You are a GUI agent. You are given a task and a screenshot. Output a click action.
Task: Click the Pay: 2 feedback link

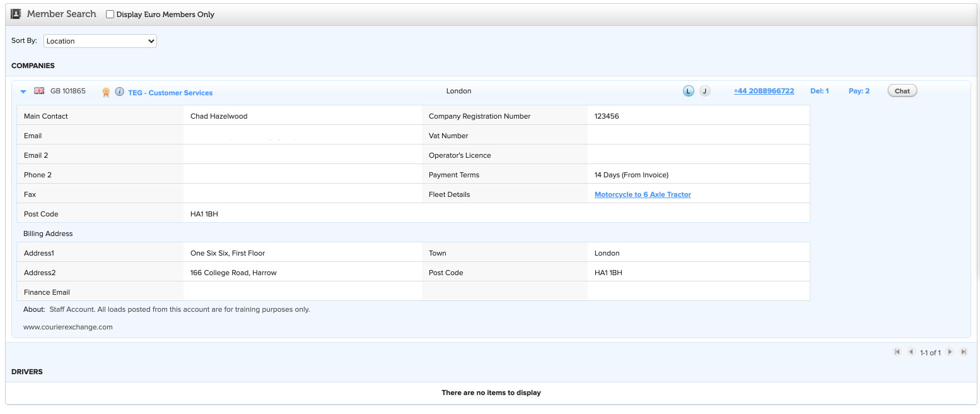[859, 91]
